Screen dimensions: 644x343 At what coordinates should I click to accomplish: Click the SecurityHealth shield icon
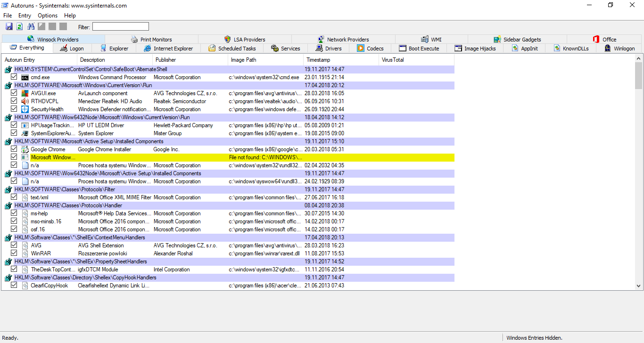pos(25,109)
